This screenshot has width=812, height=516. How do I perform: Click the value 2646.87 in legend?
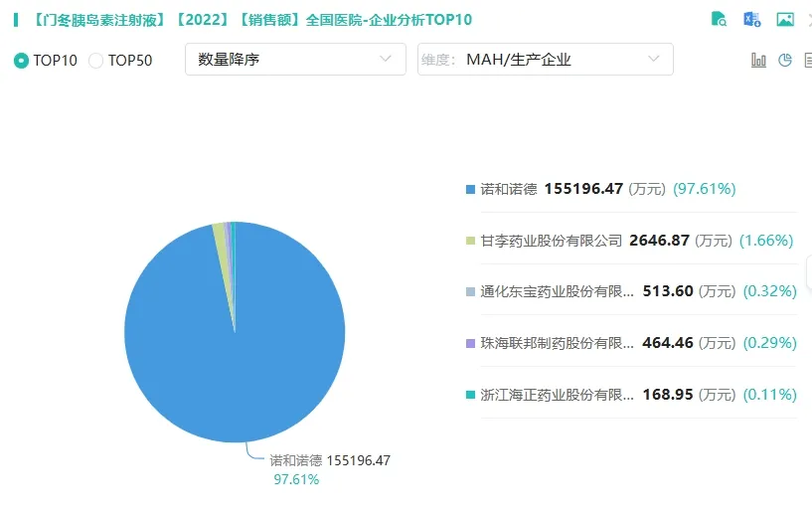point(659,241)
